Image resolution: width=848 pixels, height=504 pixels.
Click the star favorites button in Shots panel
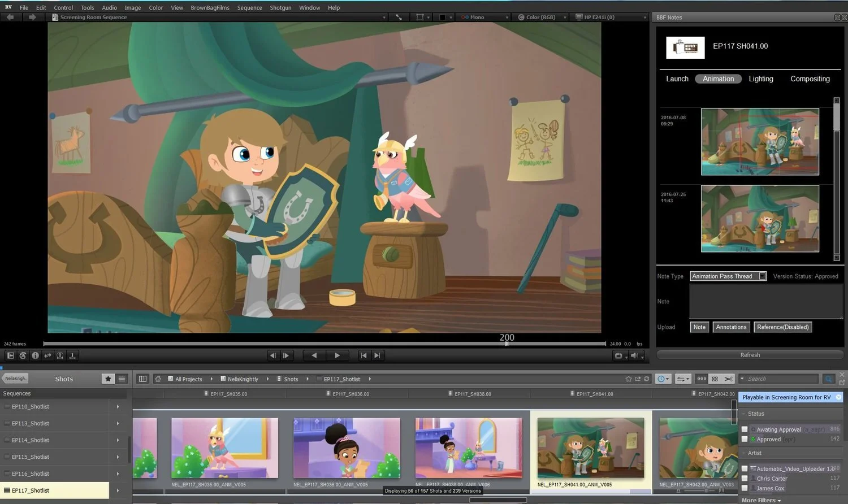(108, 379)
